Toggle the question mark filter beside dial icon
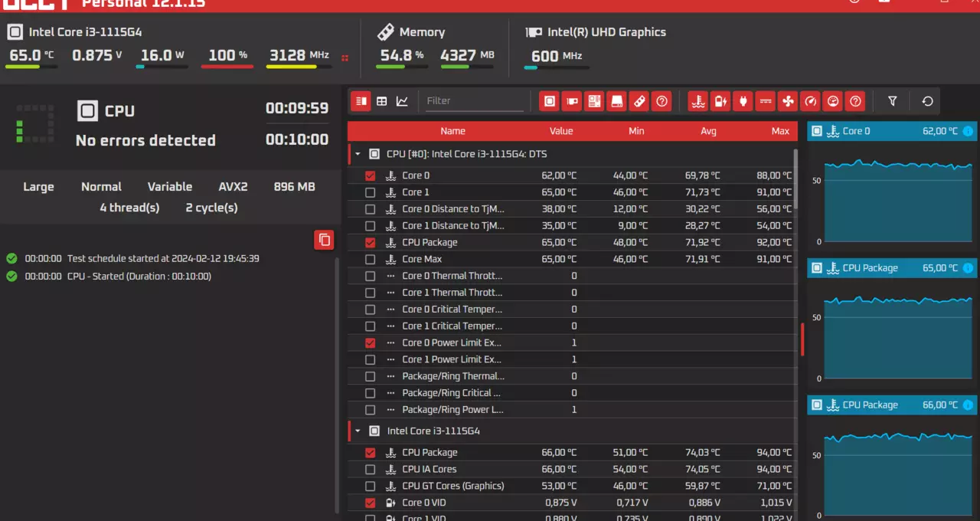The height and width of the screenshot is (521, 980). (856, 101)
